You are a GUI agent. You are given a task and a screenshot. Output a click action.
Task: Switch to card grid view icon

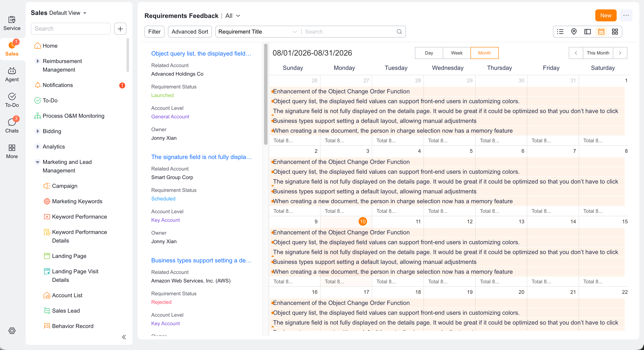click(615, 31)
